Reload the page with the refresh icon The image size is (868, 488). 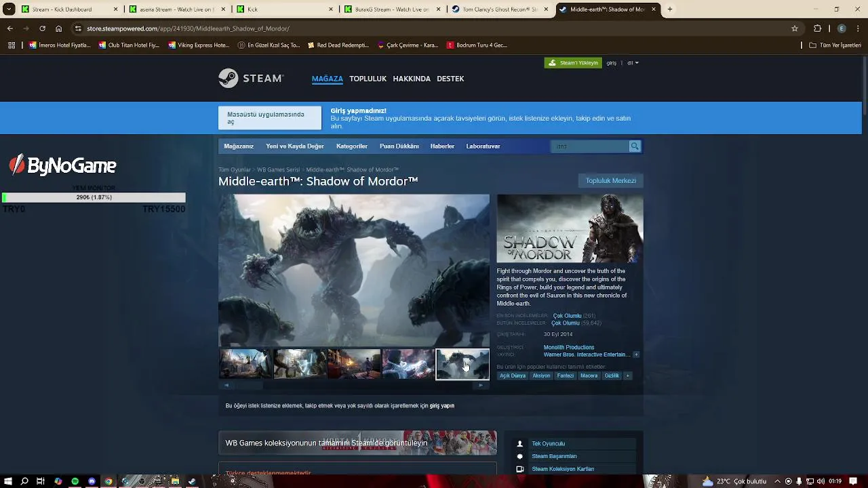tap(42, 28)
